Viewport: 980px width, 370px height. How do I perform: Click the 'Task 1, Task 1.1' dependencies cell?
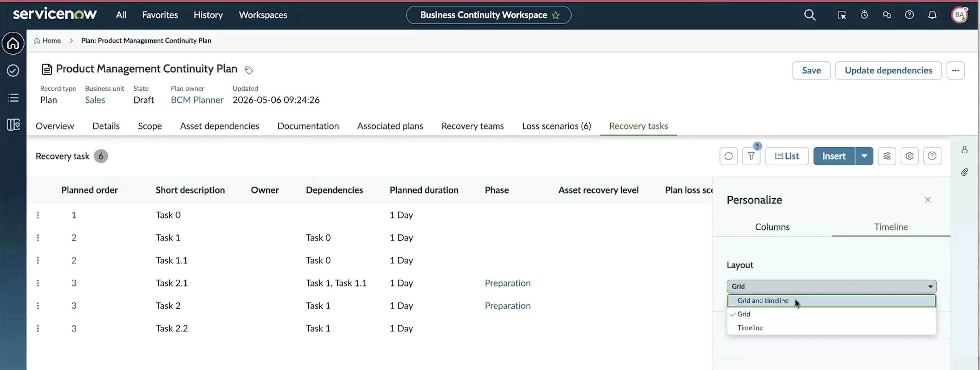click(336, 283)
